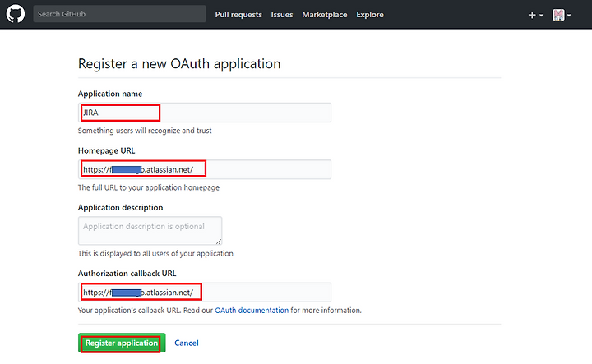592x364 pixels.
Task: Click the Authorization callback URL field
Action: coord(205,293)
